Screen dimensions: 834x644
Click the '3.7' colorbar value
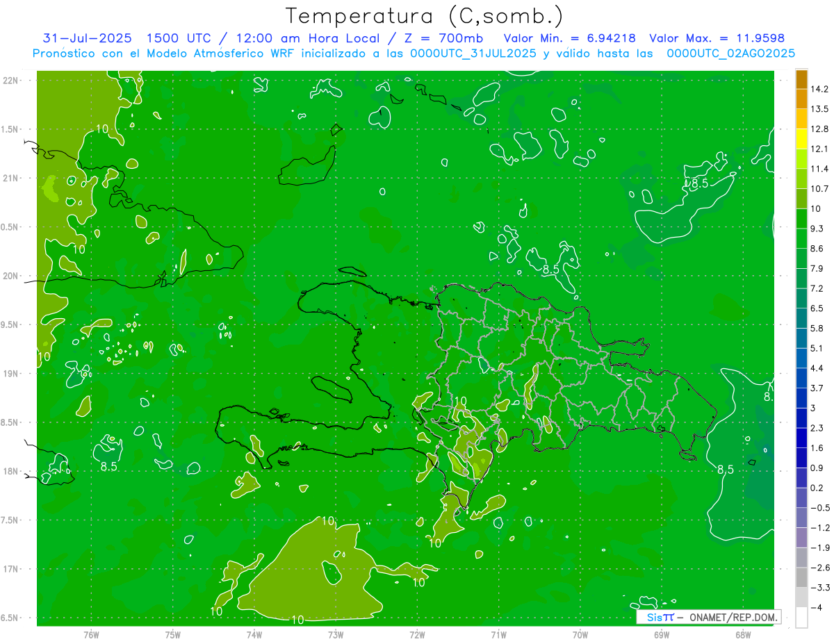pos(817,388)
